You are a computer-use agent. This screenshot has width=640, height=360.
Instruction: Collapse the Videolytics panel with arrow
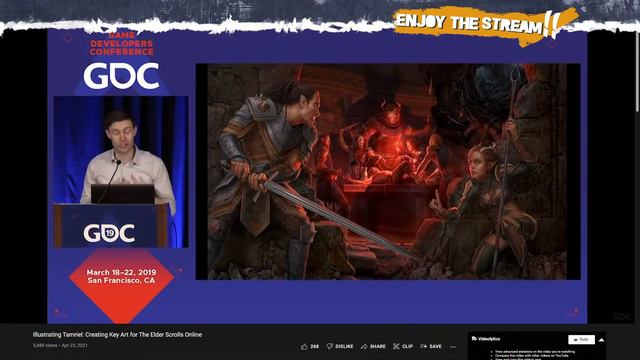coord(601,340)
